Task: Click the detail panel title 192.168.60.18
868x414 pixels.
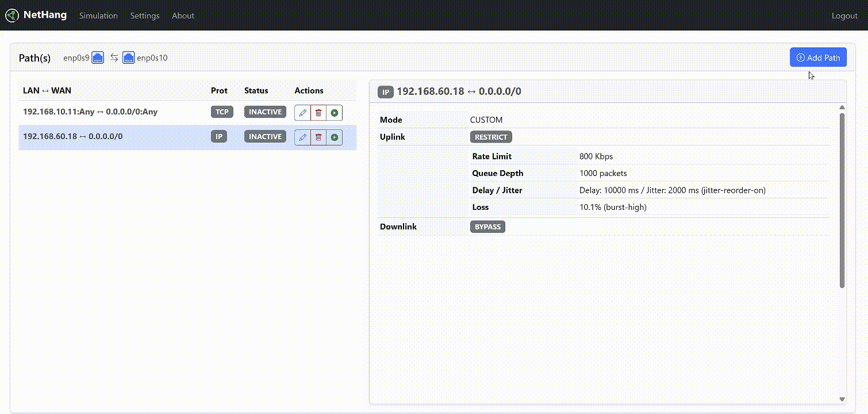Action: 459,91
